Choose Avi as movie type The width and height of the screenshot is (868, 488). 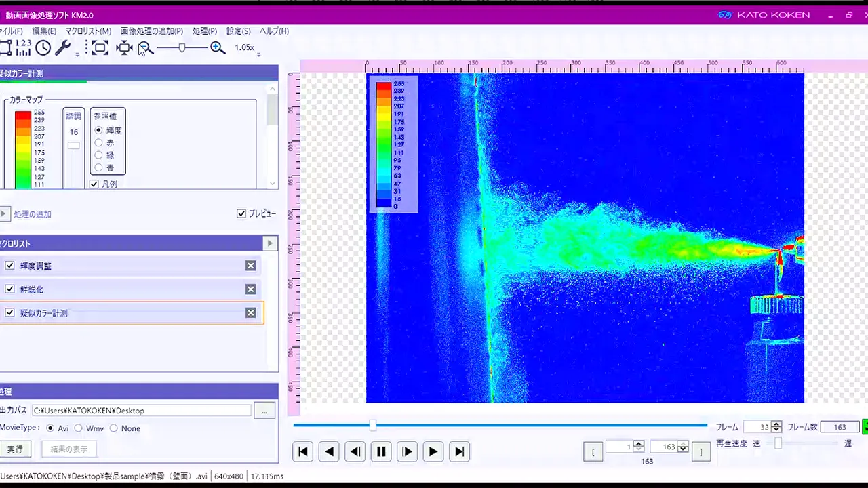(50, 428)
